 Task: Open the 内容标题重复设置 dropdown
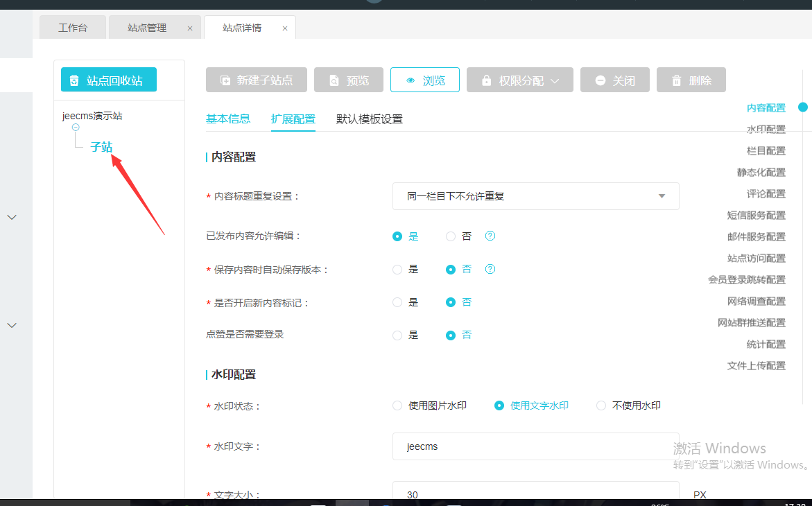pyautogui.click(x=535, y=196)
